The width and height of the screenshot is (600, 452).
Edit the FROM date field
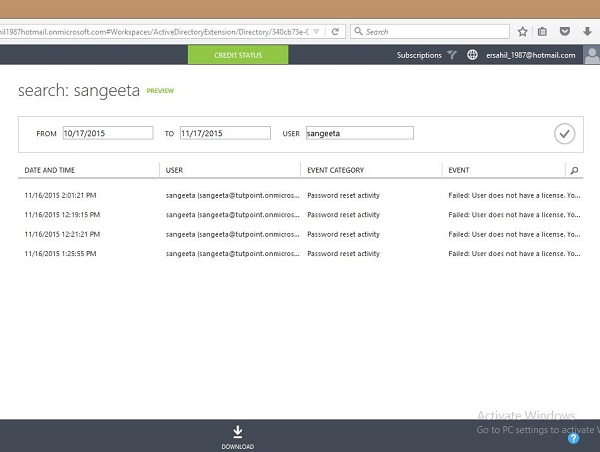pos(108,133)
